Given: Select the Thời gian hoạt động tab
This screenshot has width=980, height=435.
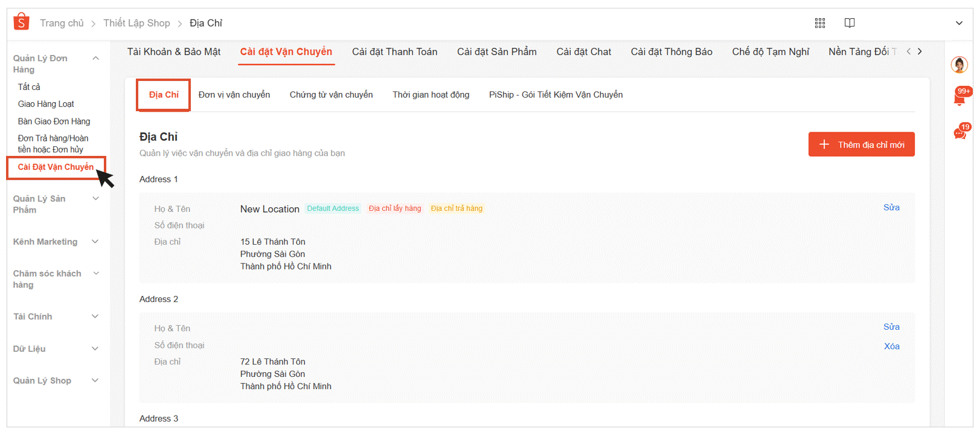Looking at the screenshot, I should [x=431, y=95].
